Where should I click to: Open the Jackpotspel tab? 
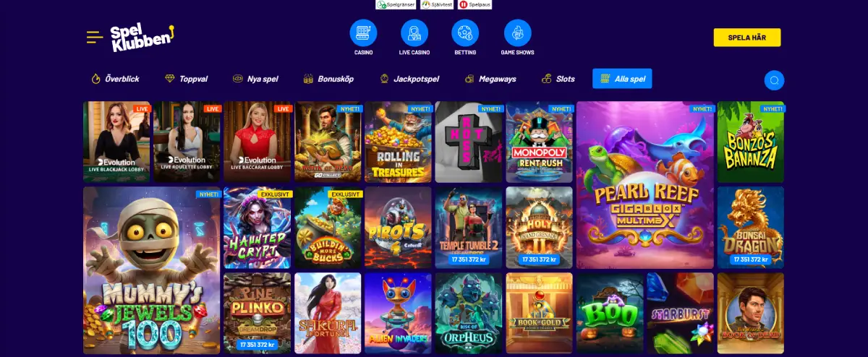[409, 79]
